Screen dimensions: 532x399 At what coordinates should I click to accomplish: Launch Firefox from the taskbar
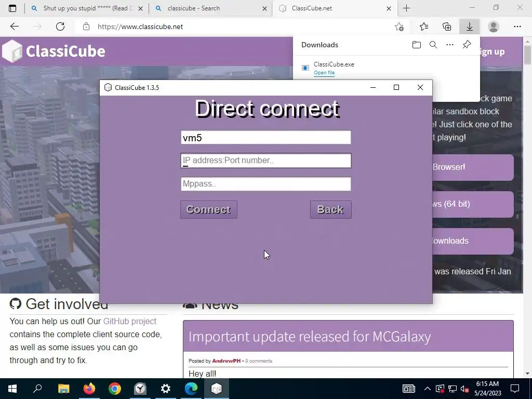(x=89, y=389)
